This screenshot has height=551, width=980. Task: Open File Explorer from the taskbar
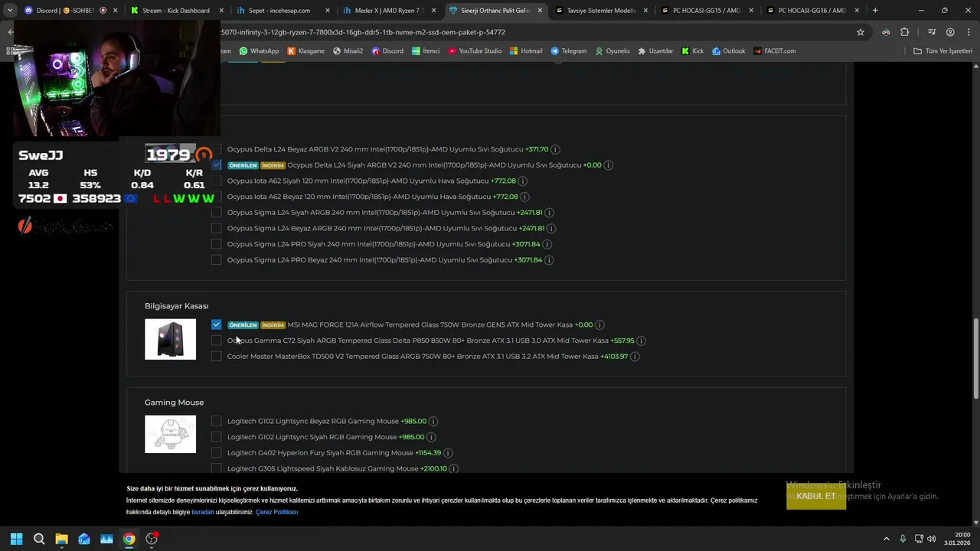tap(61, 539)
